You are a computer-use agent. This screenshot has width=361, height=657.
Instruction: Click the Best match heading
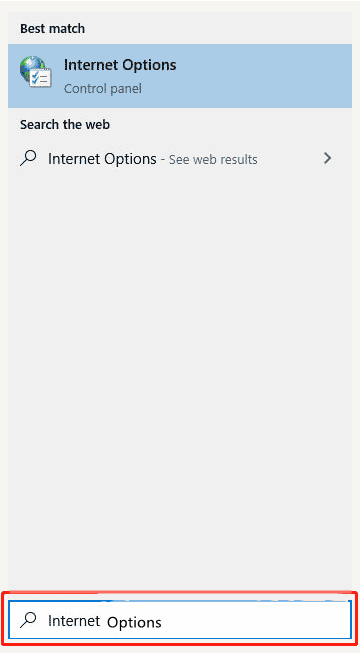[52, 28]
